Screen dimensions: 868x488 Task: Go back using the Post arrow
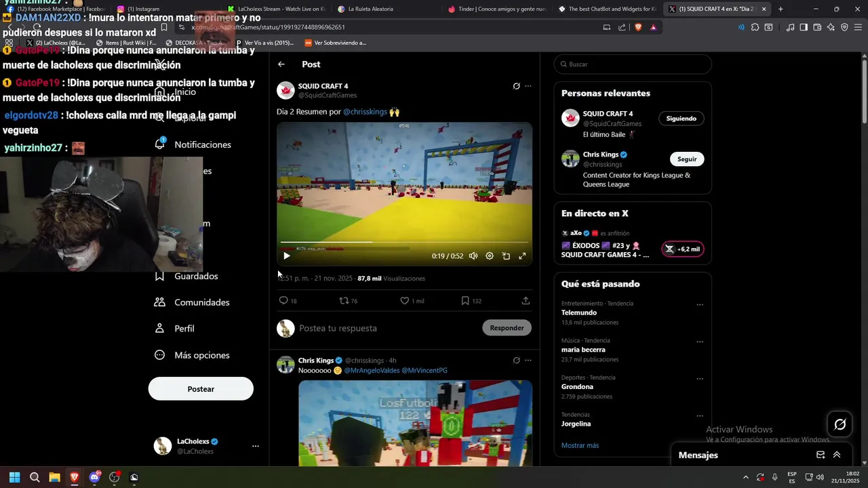(x=281, y=64)
